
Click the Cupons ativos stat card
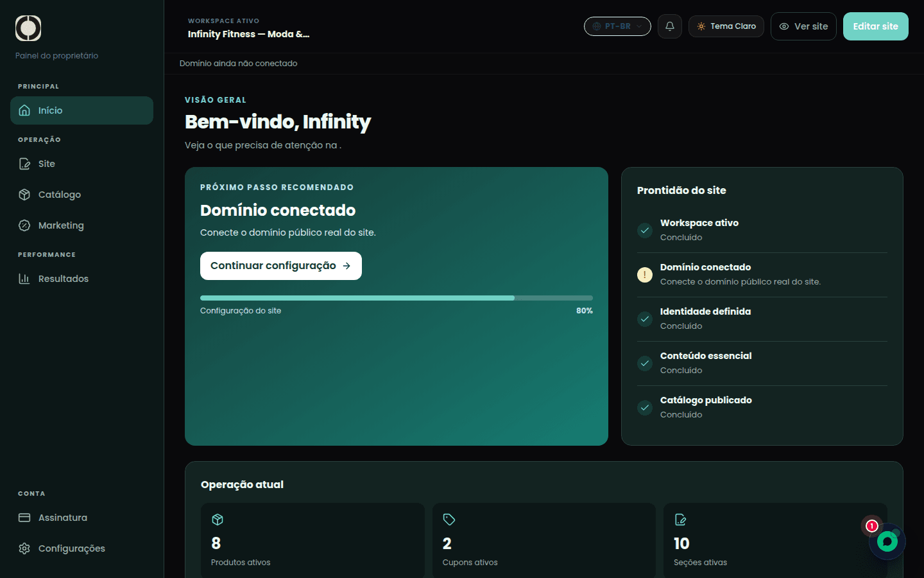(x=544, y=540)
